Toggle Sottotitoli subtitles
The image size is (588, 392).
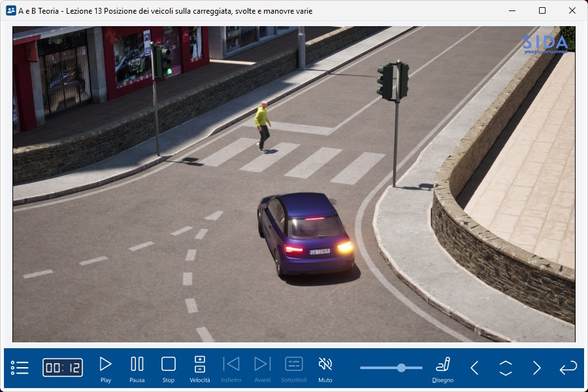[294, 368]
